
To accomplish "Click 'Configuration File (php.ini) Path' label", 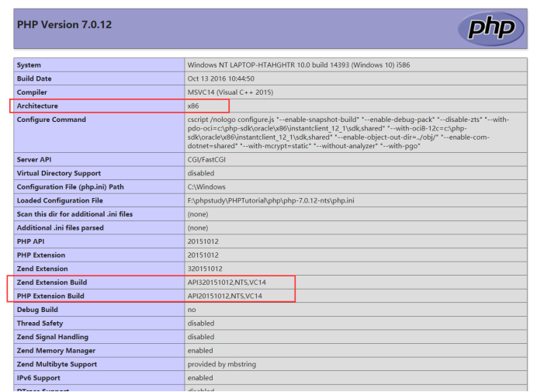I will pos(70,187).
